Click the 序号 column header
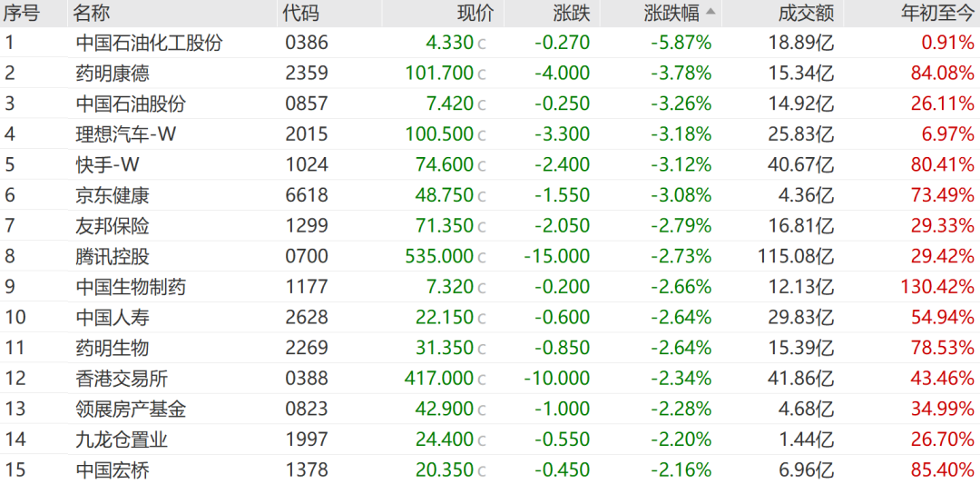The image size is (980, 484). point(21,13)
